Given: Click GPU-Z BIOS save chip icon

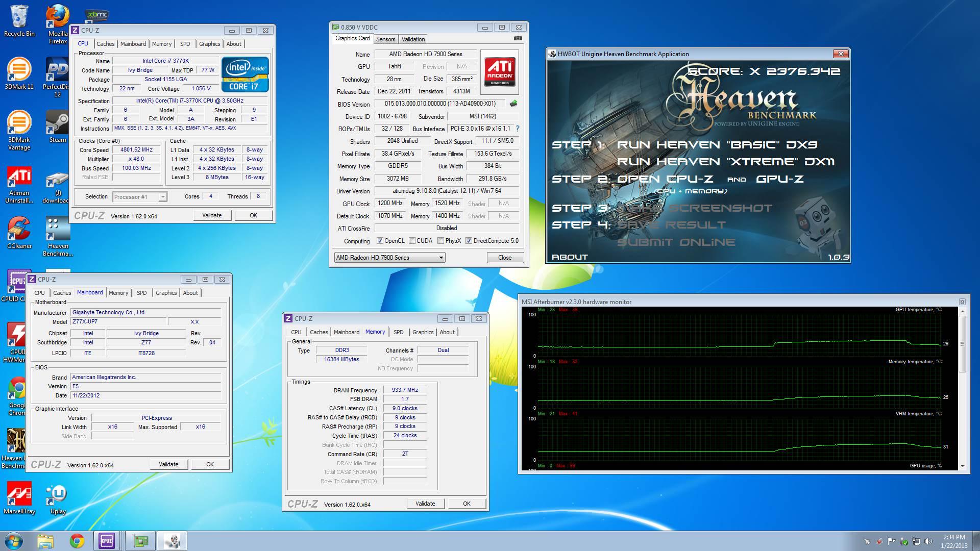Looking at the screenshot, I should [x=513, y=104].
